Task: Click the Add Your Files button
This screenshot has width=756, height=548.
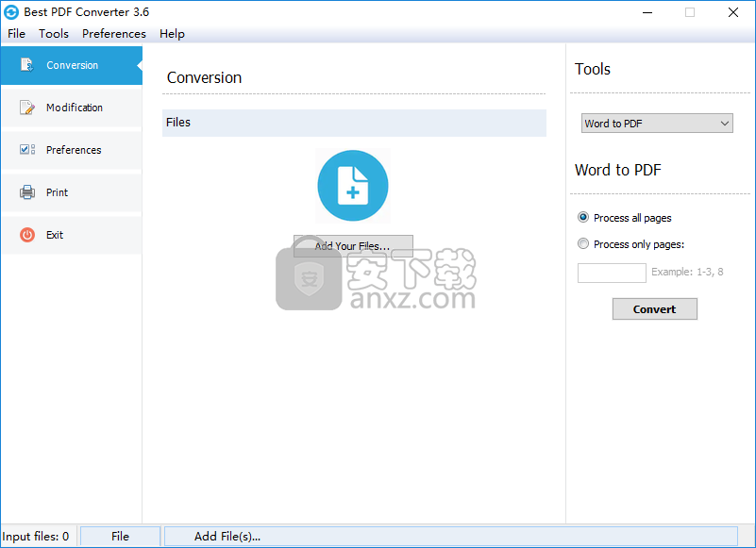Action: coord(353,246)
